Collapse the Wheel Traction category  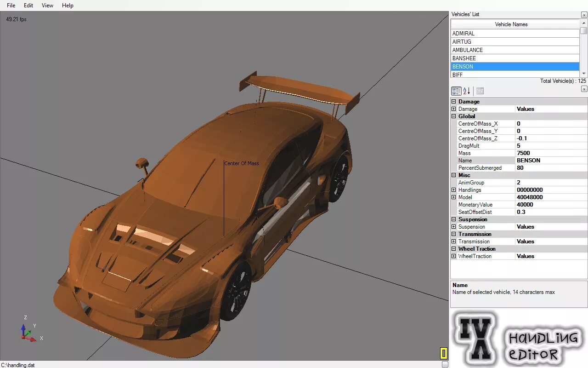(x=454, y=249)
